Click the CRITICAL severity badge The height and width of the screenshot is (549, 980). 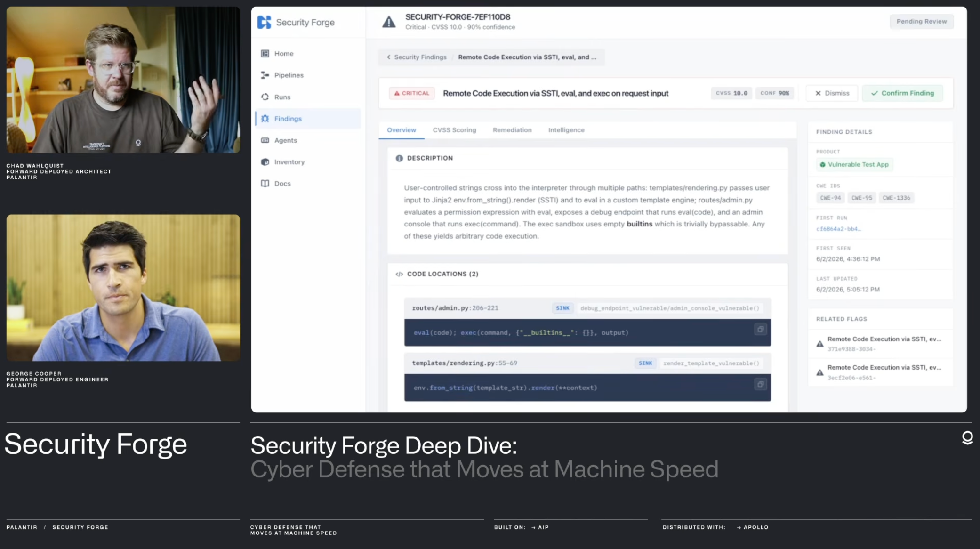tap(411, 93)
